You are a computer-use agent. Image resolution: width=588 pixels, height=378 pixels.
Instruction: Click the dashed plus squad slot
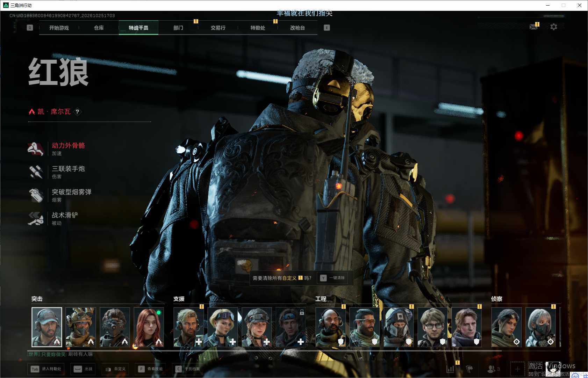(x=517, y=369)
